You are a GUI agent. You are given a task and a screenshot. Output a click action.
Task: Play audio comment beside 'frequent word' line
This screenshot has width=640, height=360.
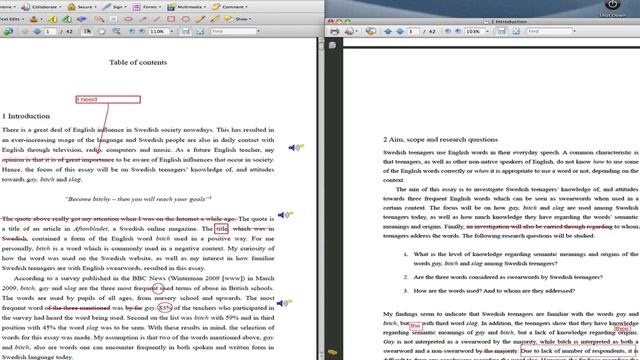pos(284,303)
